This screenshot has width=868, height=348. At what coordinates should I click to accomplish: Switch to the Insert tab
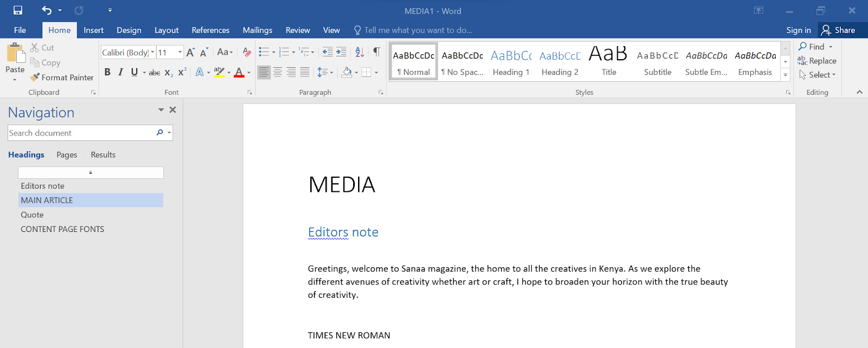(x=93, y=30)
